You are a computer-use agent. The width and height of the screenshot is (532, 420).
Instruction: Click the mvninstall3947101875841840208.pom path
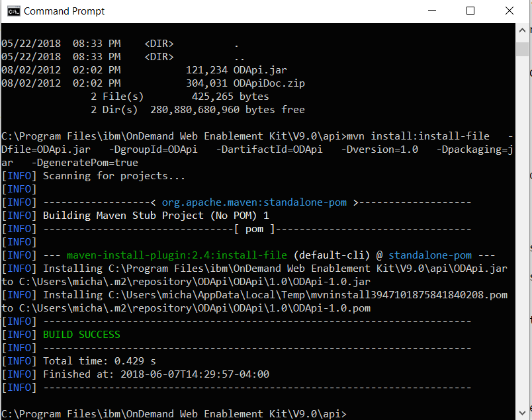coord(308,295)
